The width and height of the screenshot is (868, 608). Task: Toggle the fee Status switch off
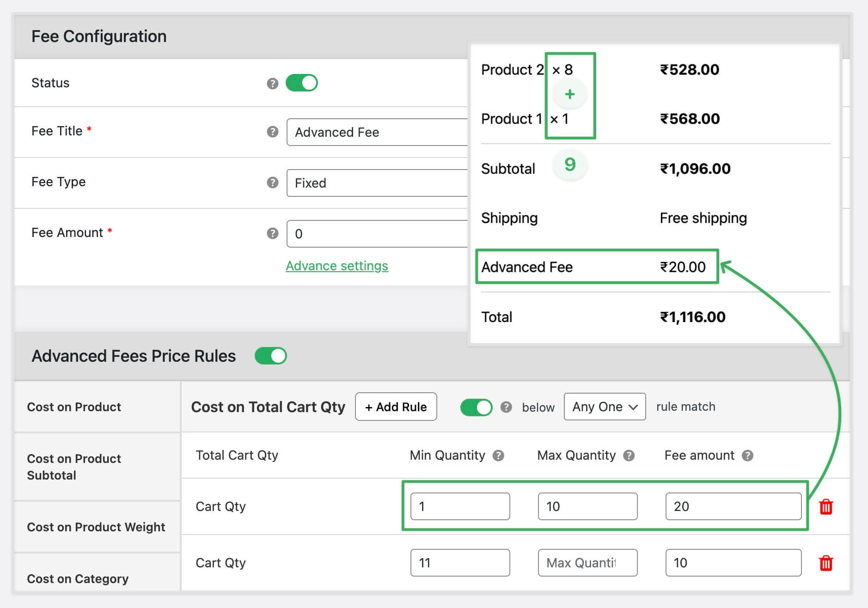[x=302, y=83]
